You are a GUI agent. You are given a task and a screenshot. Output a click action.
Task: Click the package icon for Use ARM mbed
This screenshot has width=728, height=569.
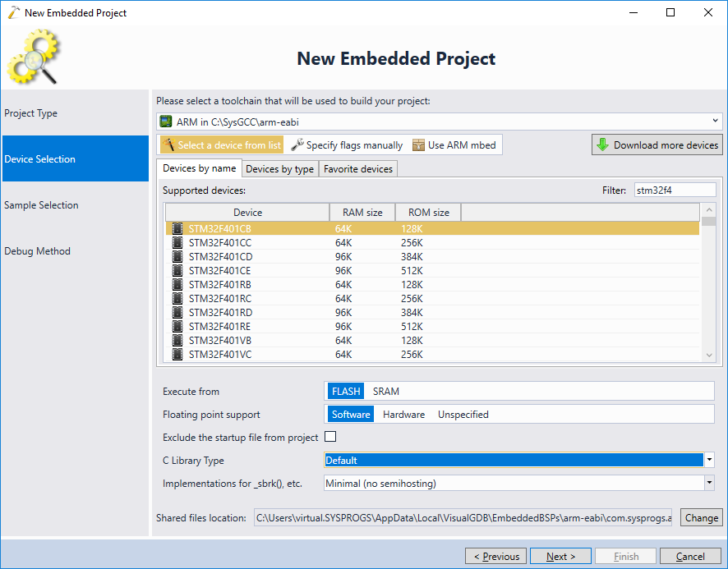[418, 145]
